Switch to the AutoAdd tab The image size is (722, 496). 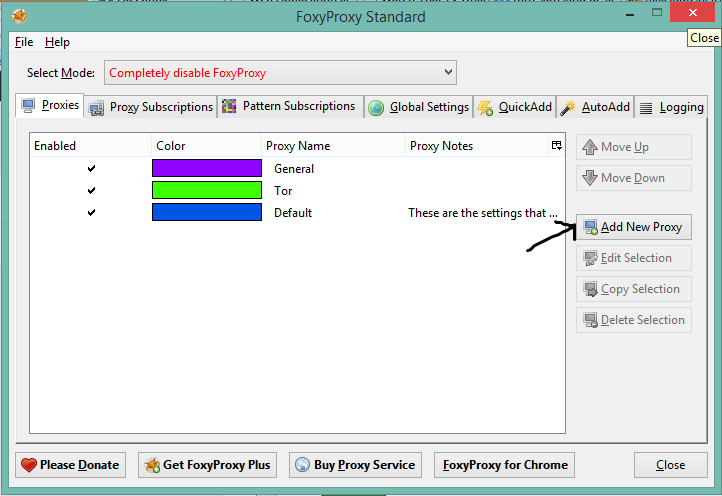(x=594, y=107)
